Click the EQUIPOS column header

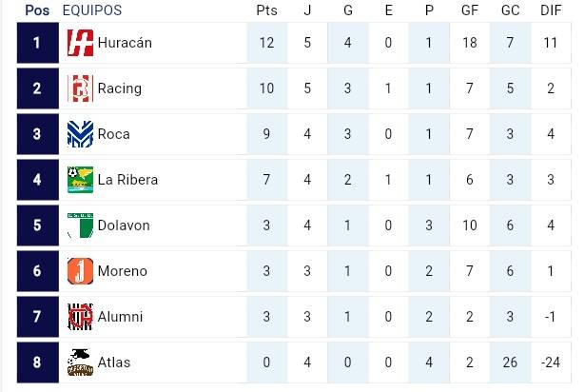point(92,10)
